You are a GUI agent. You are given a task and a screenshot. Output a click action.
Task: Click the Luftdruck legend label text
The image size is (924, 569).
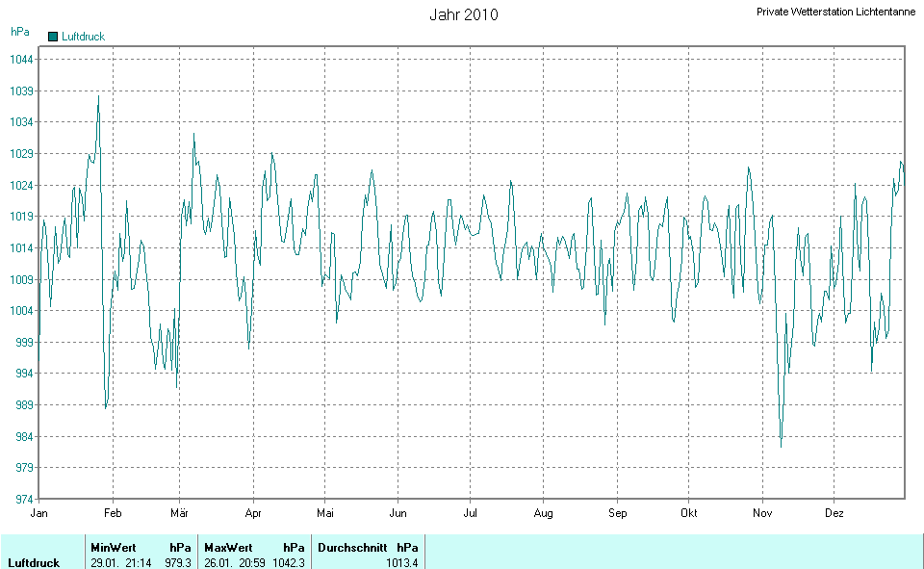click(x=83, y=37)
